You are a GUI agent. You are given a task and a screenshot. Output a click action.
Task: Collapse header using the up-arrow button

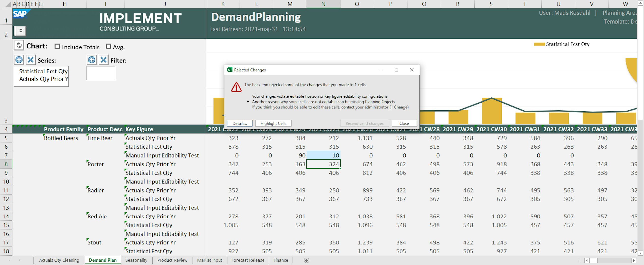(x=20, y=31)
